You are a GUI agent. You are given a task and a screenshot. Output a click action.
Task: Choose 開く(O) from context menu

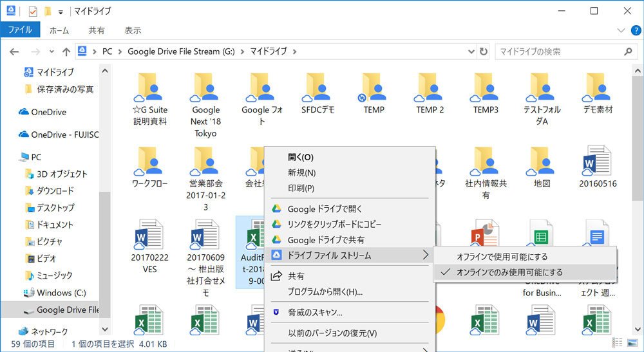350,157
